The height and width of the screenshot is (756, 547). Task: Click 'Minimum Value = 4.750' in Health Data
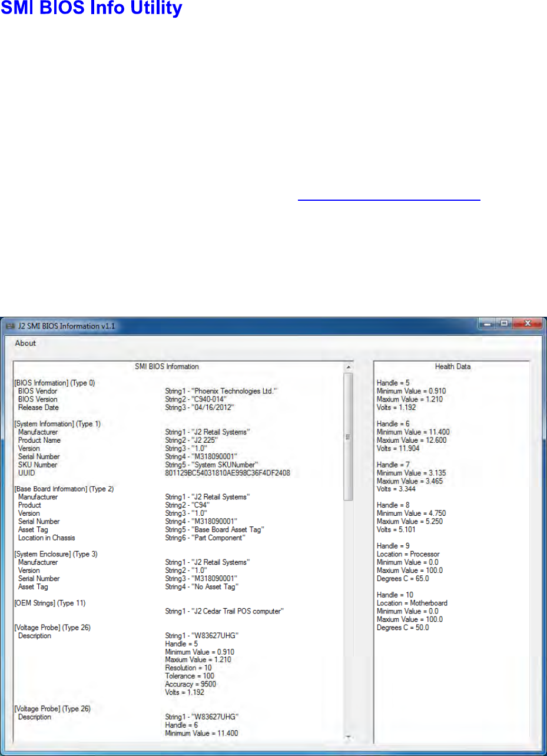click(410, 514)
